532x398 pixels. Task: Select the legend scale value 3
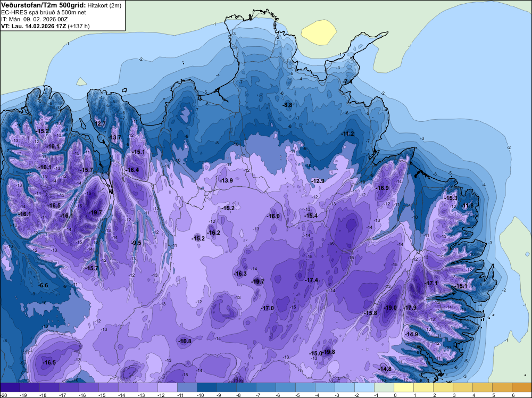tap(454, 395)
